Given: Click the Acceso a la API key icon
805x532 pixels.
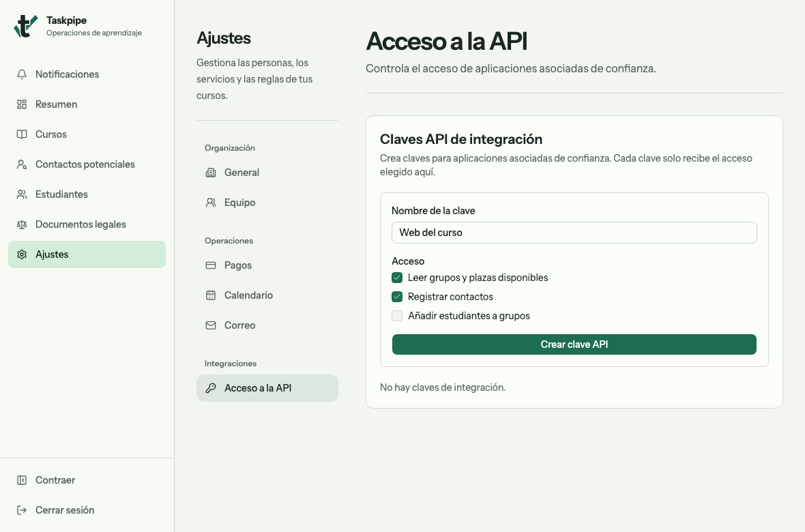Looking at the screenshot, I should 211,388.
